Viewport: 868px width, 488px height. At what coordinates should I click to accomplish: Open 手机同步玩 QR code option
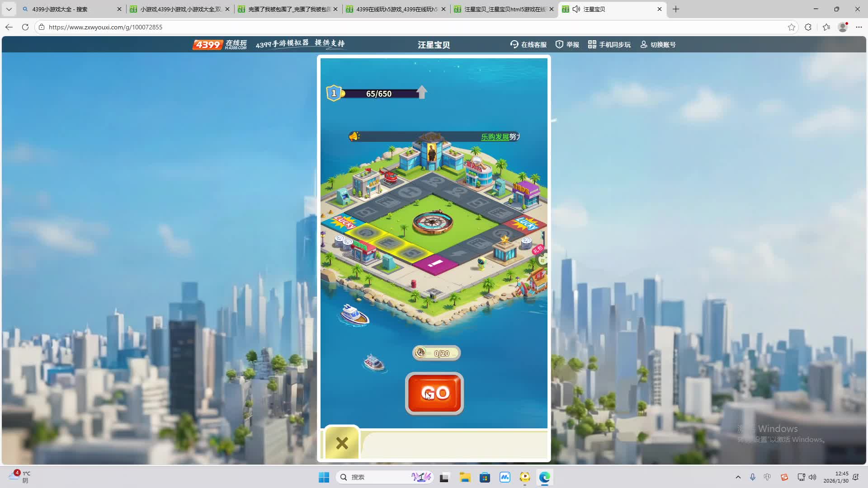pos(609,44)
